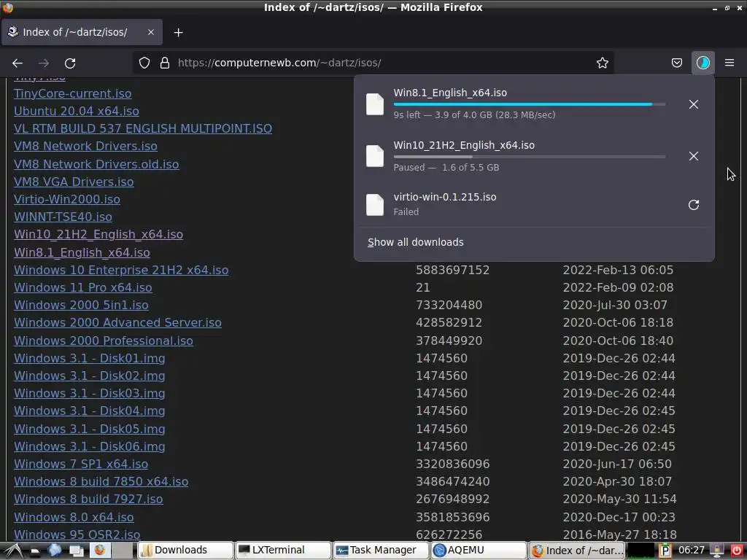Open Windows 3.1 - Disk02.img link
Screen dimensions: 747x560
click(90, 376)
